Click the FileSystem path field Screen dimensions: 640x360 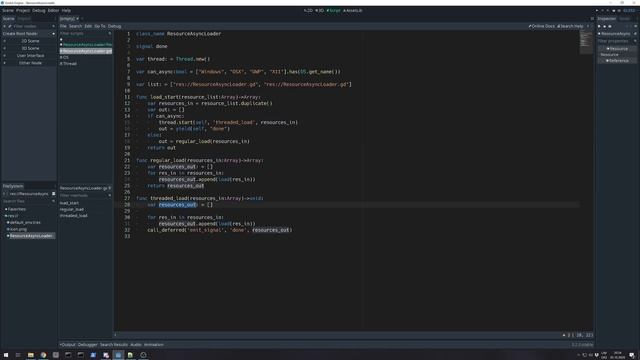click(x=29, y=194)
